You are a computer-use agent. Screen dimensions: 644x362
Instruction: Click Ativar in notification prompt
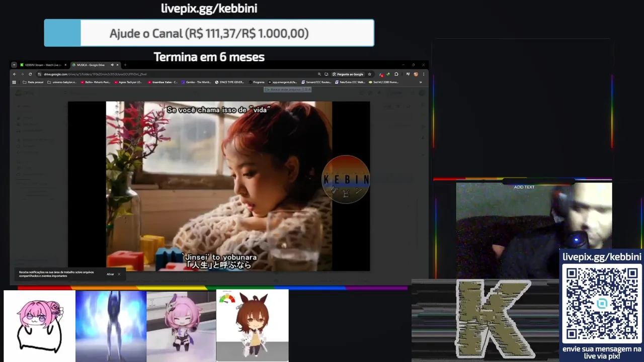coord(110,274)
